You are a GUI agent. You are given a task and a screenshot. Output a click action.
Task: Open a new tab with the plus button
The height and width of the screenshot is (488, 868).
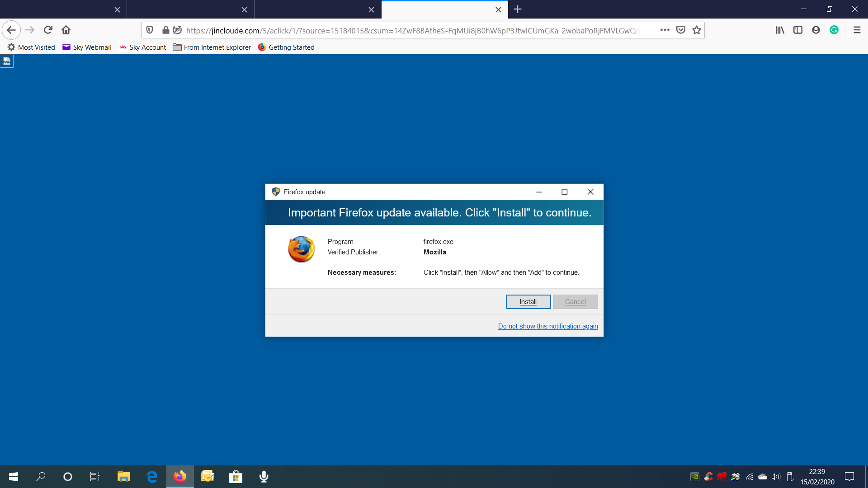coord(518,9)
